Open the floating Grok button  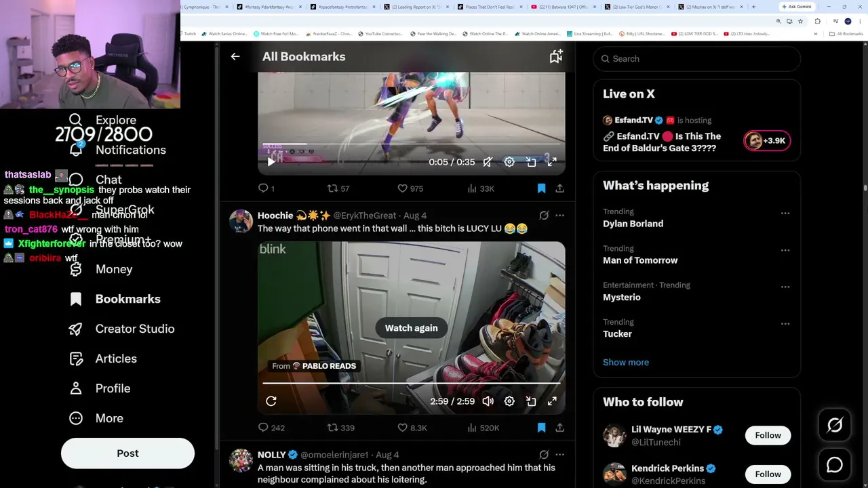tap(835, 425)
